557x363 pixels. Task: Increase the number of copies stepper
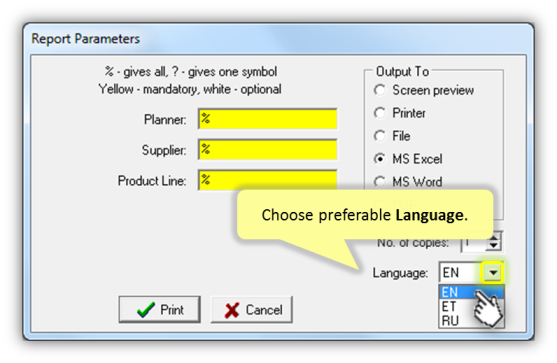(x=494, y=237)
